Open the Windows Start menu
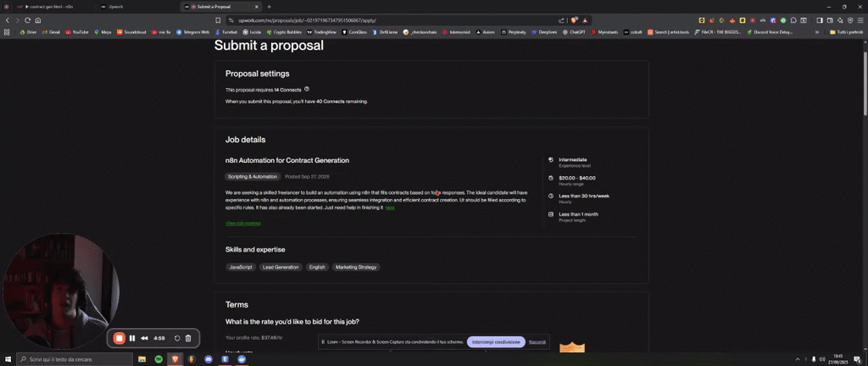Screen dimensions: 868x366 7,359
